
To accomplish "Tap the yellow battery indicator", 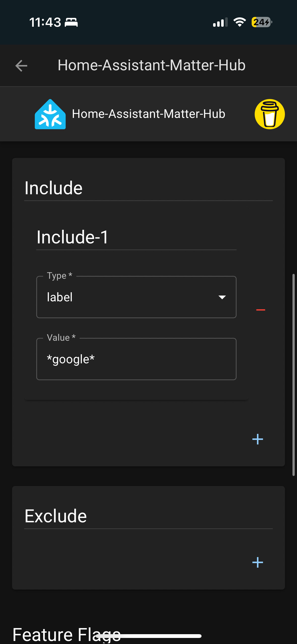I will coord(261,22).
